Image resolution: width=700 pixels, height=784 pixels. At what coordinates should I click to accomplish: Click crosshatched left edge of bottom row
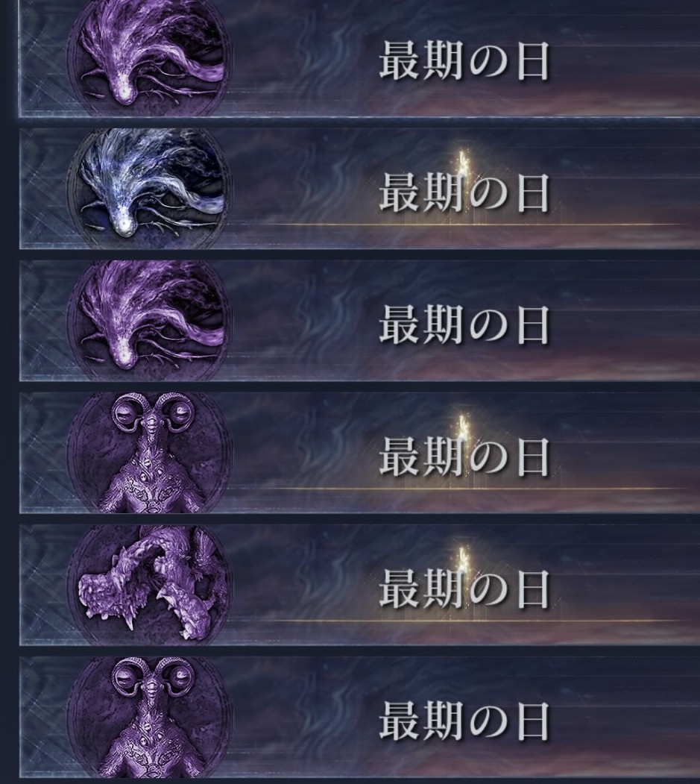(x=42, y=718)
